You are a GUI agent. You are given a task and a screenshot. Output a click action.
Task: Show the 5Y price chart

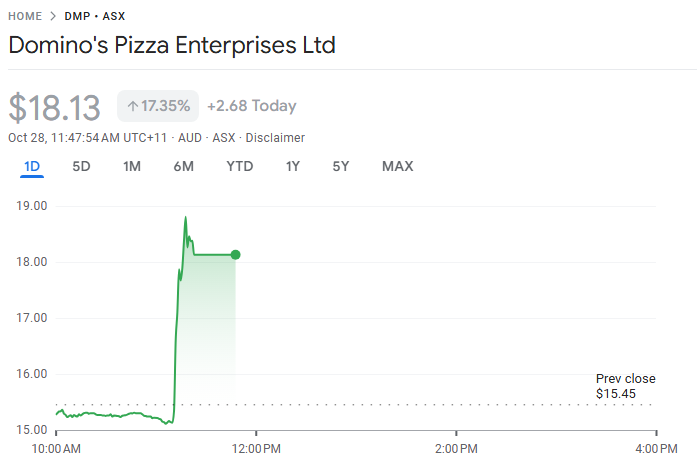pyautogui.click(x=341, y=166)
